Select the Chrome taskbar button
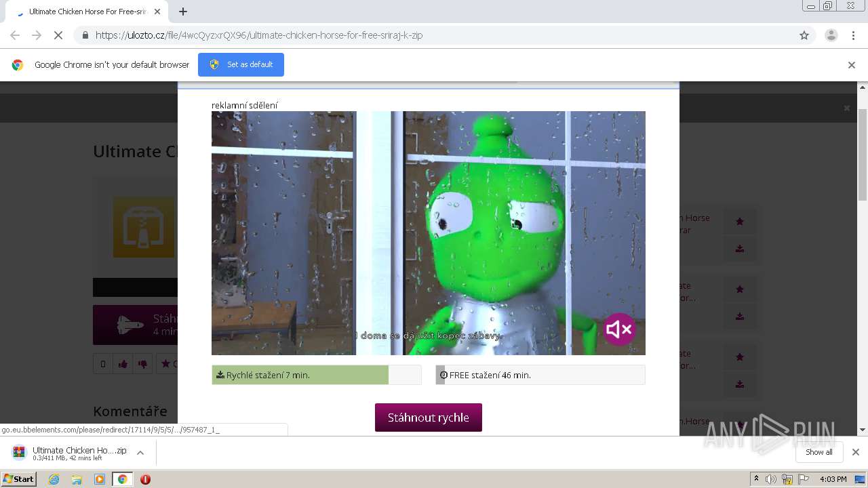Image resolution: width=868 pixels, height=488 pixels. (x=123, y=479)
